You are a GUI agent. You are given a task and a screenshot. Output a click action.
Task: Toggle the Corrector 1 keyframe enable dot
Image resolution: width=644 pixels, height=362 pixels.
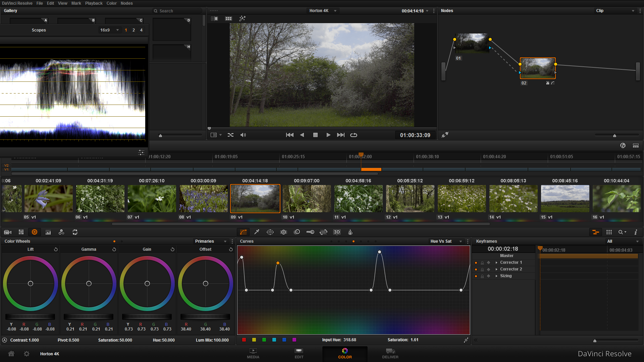pos(476,263)
